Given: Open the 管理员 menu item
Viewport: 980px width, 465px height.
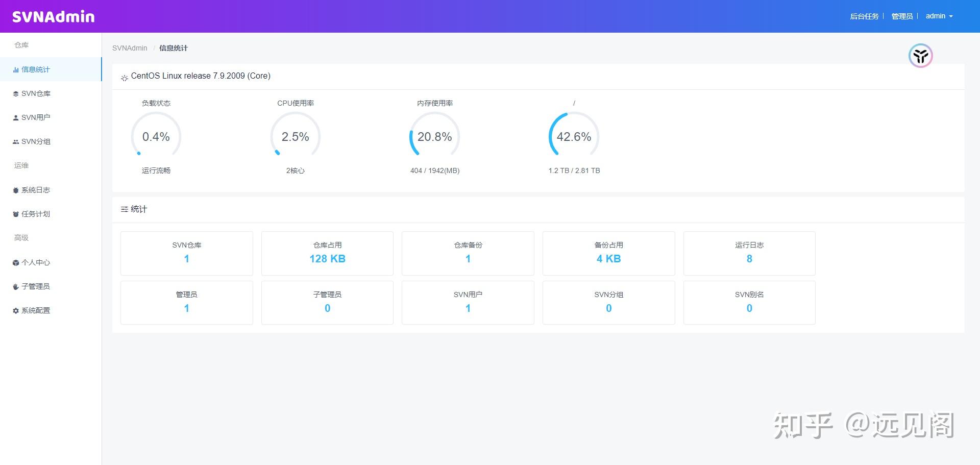Looking at the screenshot, I should pos(902,16).
